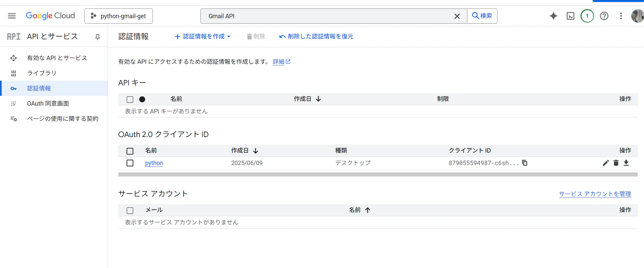Open OAuth 同意画面 in sidebar
The height and width of the screenshot is (268, 644).
click(x=48, y=104)
